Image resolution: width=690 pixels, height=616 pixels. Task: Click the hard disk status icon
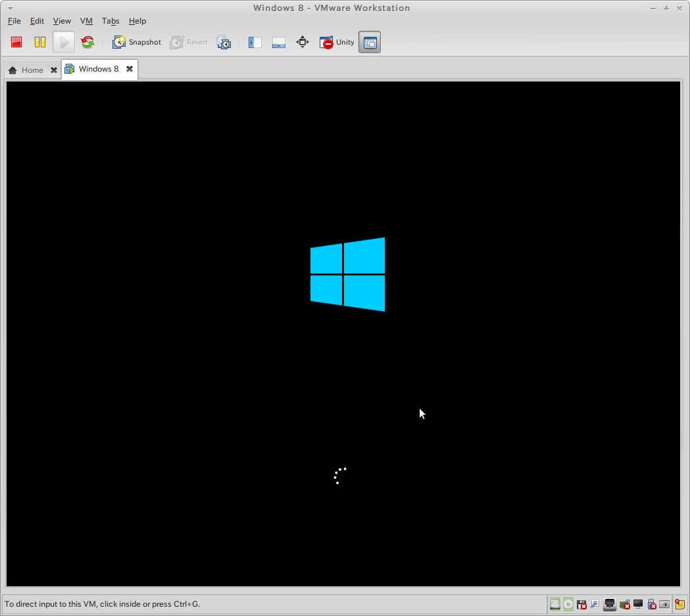pos(555,605)
